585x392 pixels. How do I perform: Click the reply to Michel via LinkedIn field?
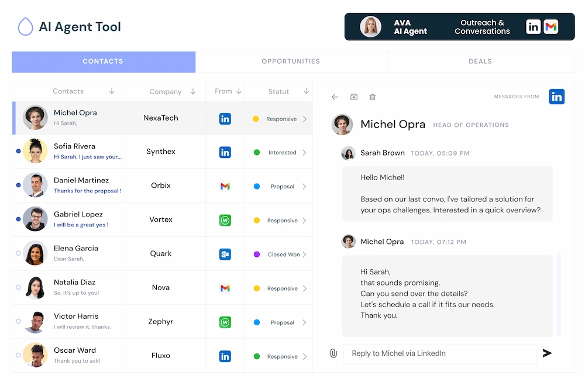pos(440,353)
